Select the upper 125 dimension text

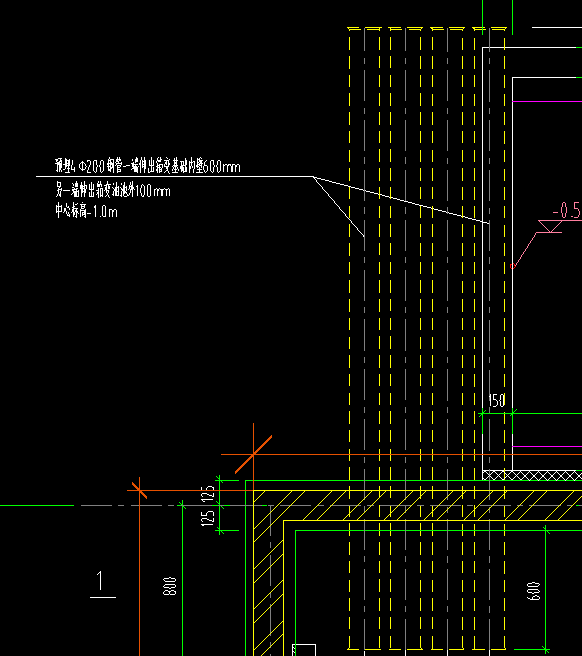pyautogui.click(x=208, y=493)
